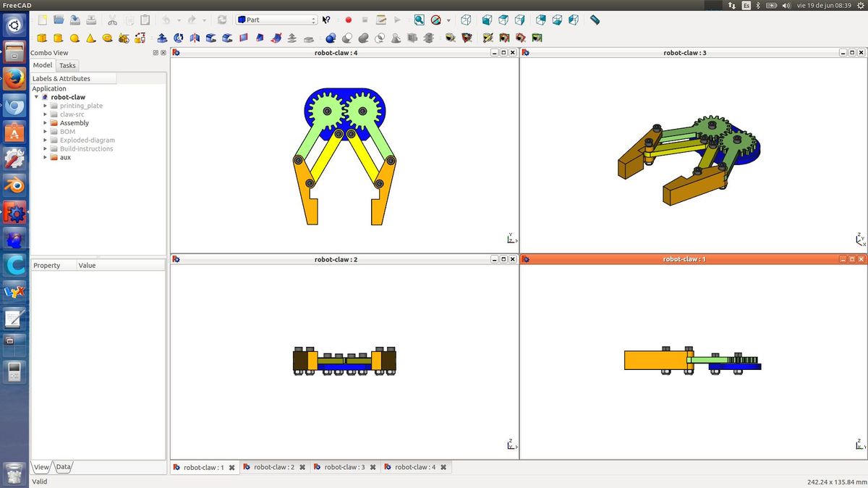The width and height of the screenshot is (868, 488).
Task: Open the Measure distance ruler tool
Action: tap(595, 20)
